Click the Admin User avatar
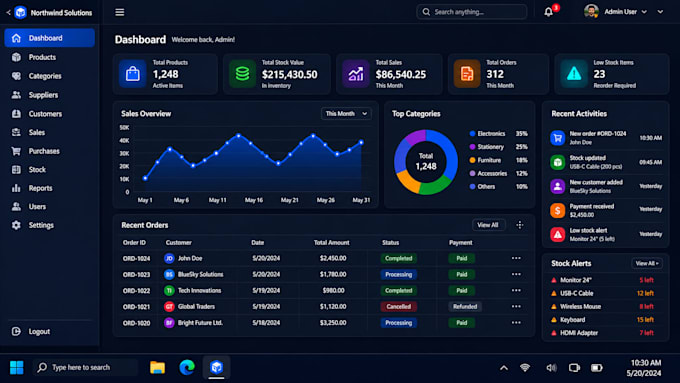 coord(591,12)
